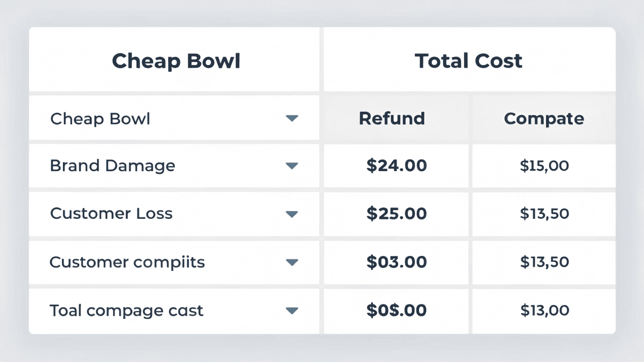Open the Brand Damage dropdown arrow
This screenshot has width=644, height=362.
(292, 166)
